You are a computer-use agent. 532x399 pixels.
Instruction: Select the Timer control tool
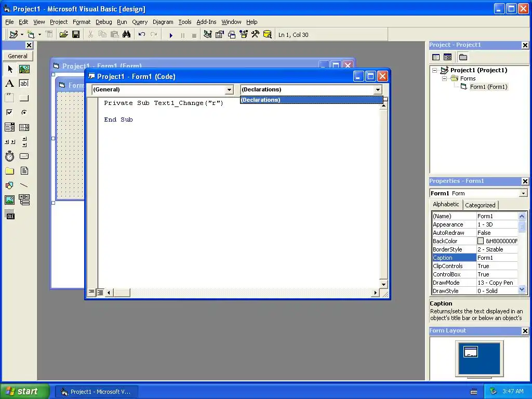click(x=10, y=156)
